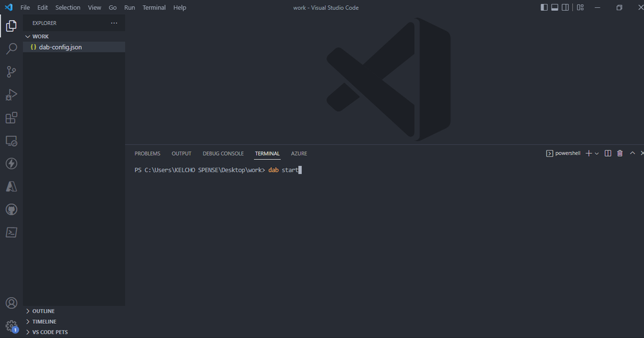
Task: Open the Explorer view in activity bar
Action: pos(12,26)
